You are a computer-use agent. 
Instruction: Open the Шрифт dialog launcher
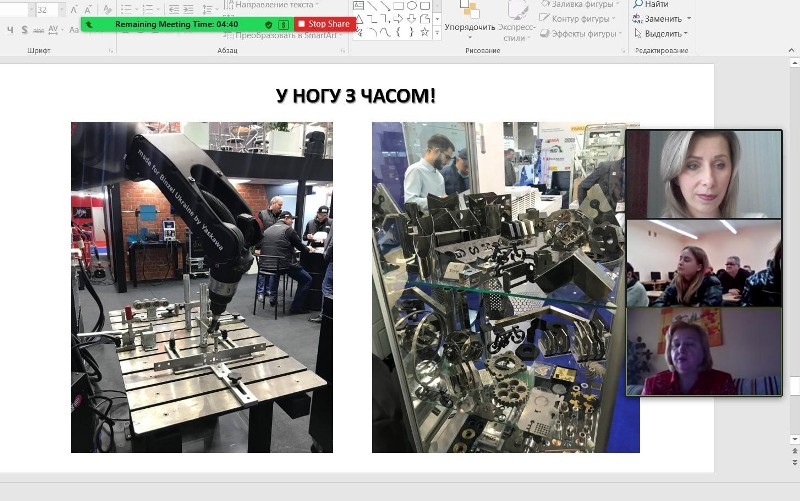tap(111, 51)
